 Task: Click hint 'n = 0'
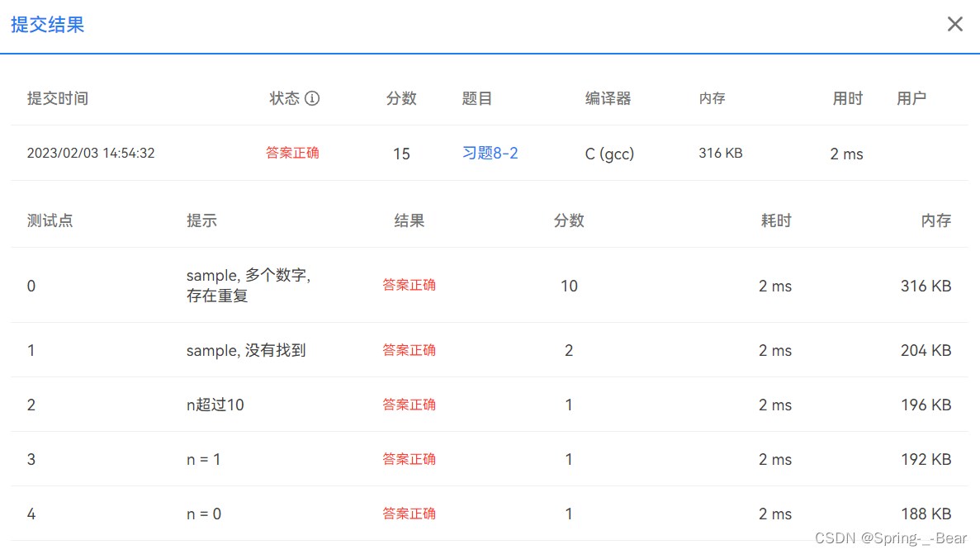204,514
